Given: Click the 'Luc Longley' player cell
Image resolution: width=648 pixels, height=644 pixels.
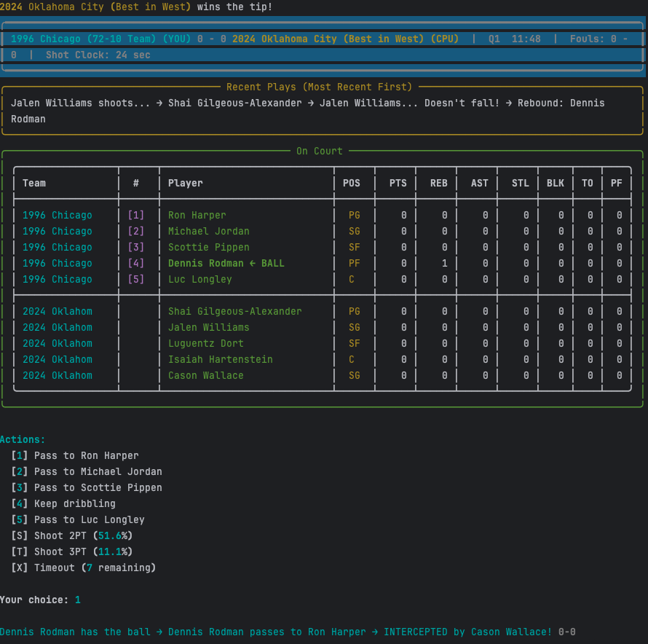Looking at the screenshot, I should click(200, 279).
